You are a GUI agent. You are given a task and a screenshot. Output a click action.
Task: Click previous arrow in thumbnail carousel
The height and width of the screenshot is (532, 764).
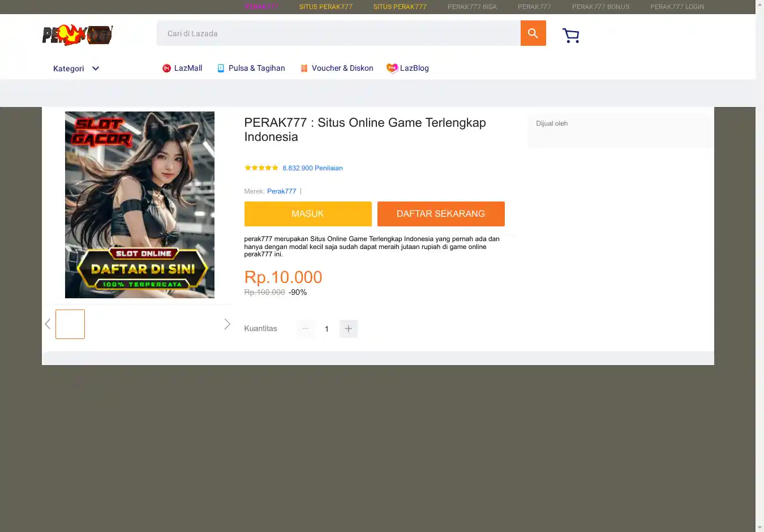tap(48, 324)
